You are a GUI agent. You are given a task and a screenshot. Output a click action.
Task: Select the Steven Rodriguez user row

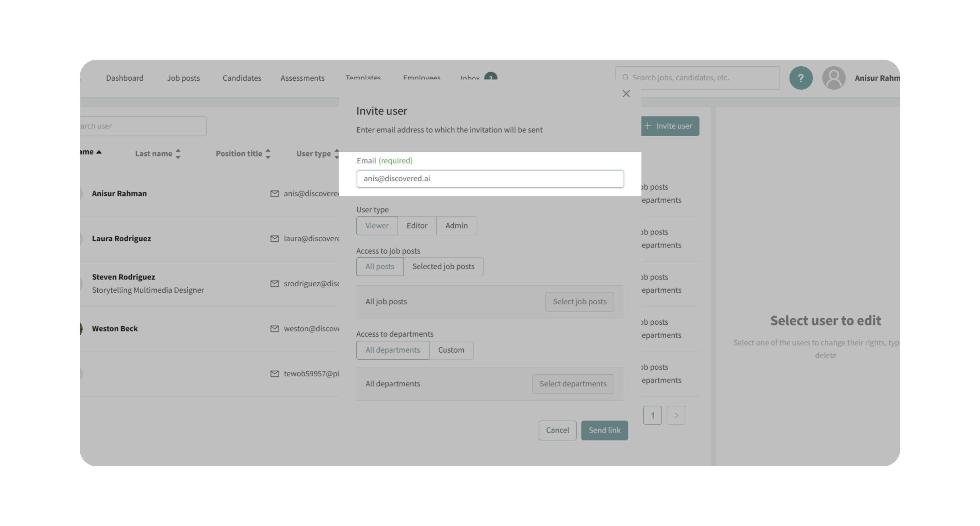(209, 283)
